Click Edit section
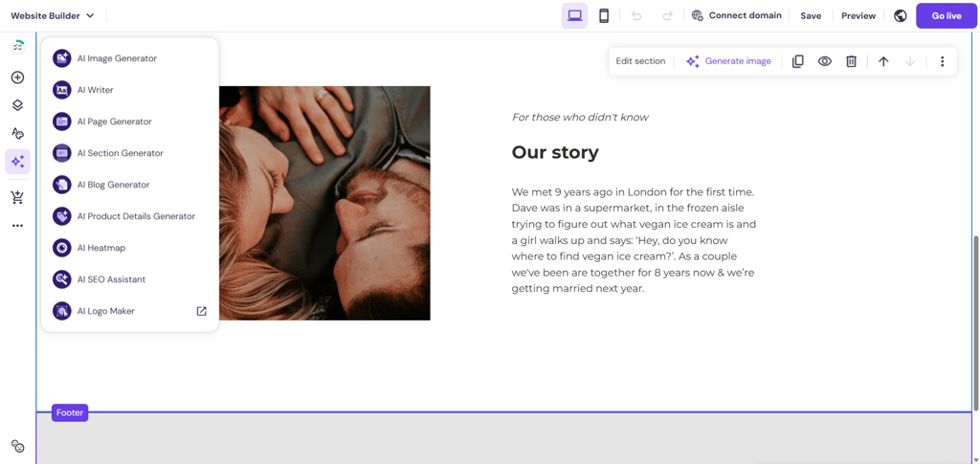Image resolution: width=980 pixels, height=464 pixels. (x=640, y=61)
